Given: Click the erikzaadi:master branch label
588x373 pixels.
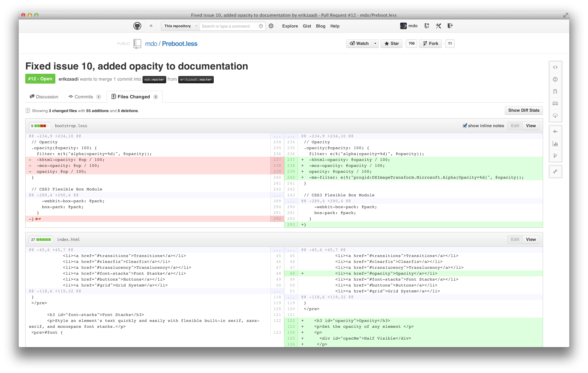Looking at the screenshot, I should tap(196, 79).
